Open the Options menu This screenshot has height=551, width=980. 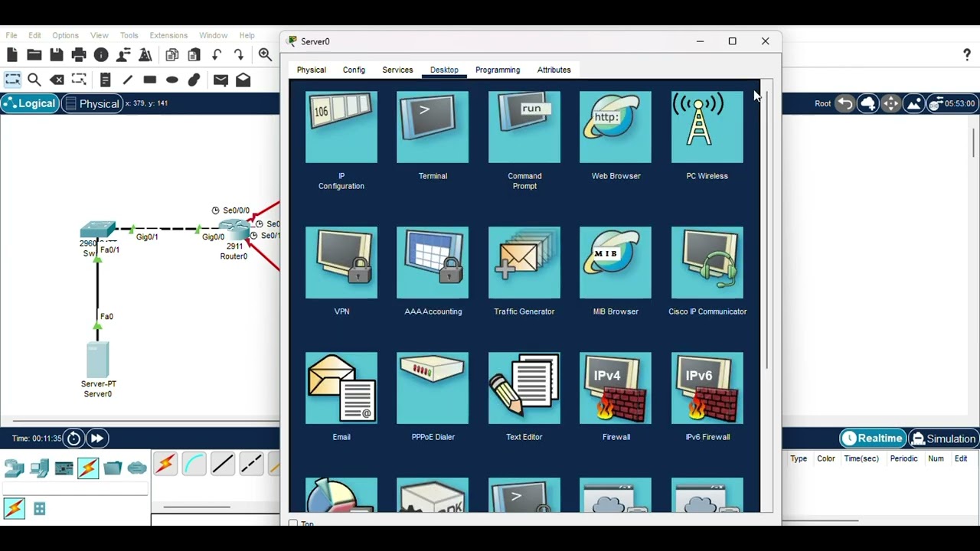click(65, 35)
